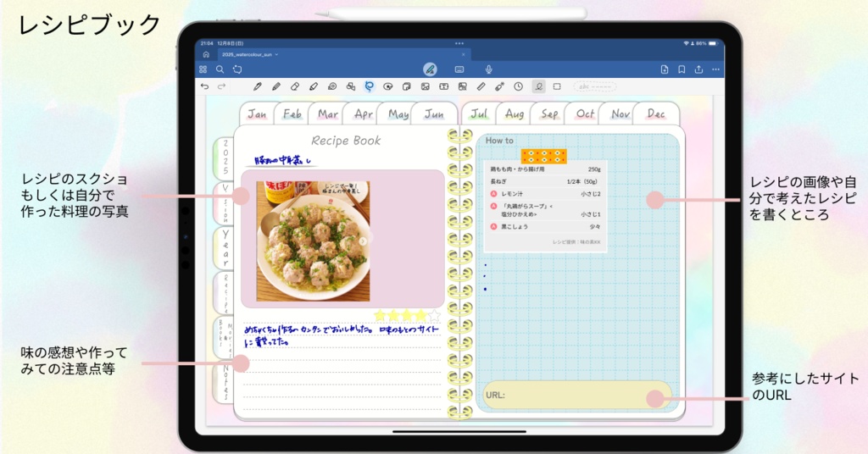The height and width of the screenshot is (454, 868).
Task: Undo the last action
Action: (x=205, y=86)
